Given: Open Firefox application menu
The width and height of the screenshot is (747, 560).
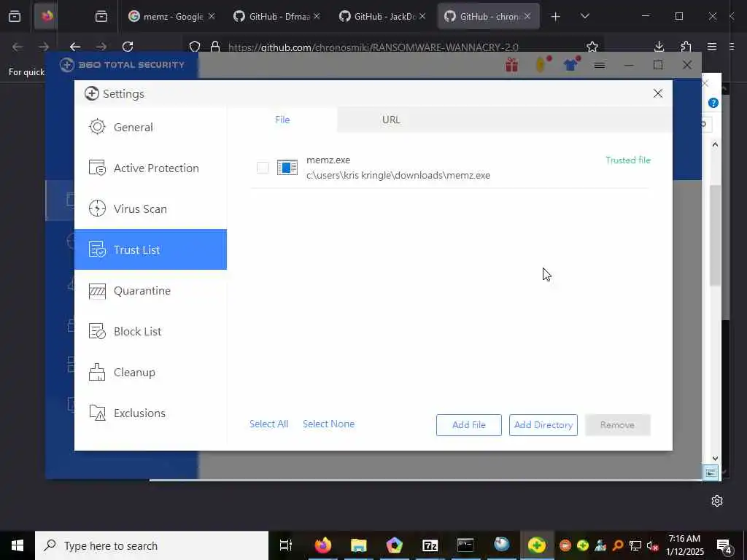Looking at the screenshot, I should tap(712, 46).
